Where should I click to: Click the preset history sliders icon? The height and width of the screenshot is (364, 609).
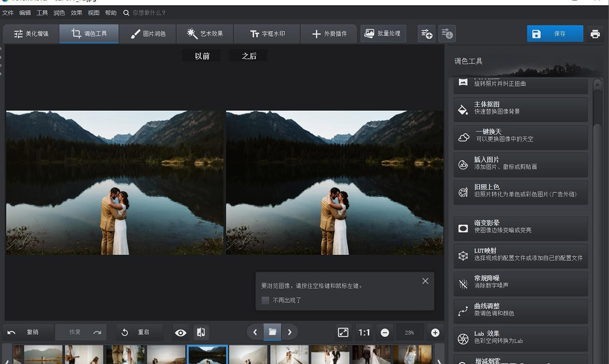point(447,34)
